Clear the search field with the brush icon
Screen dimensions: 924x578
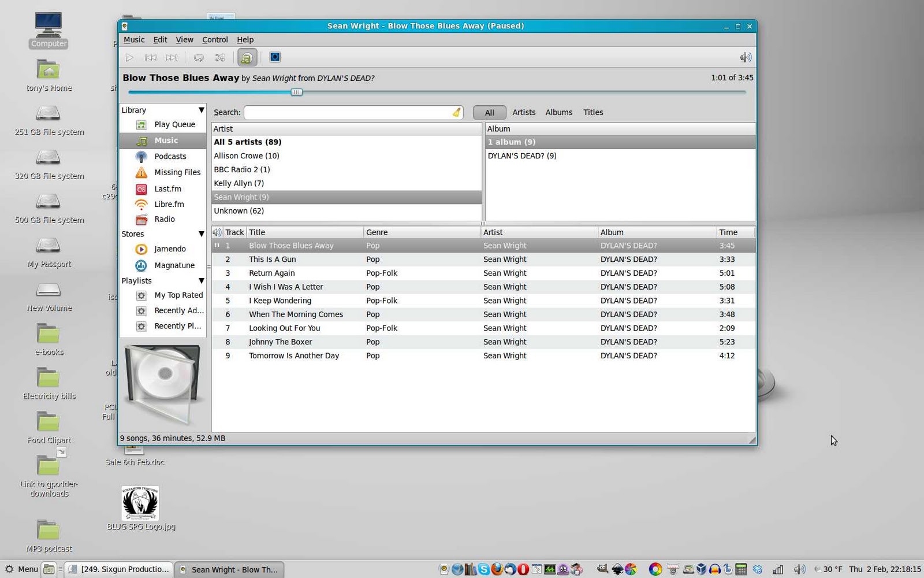456,112
